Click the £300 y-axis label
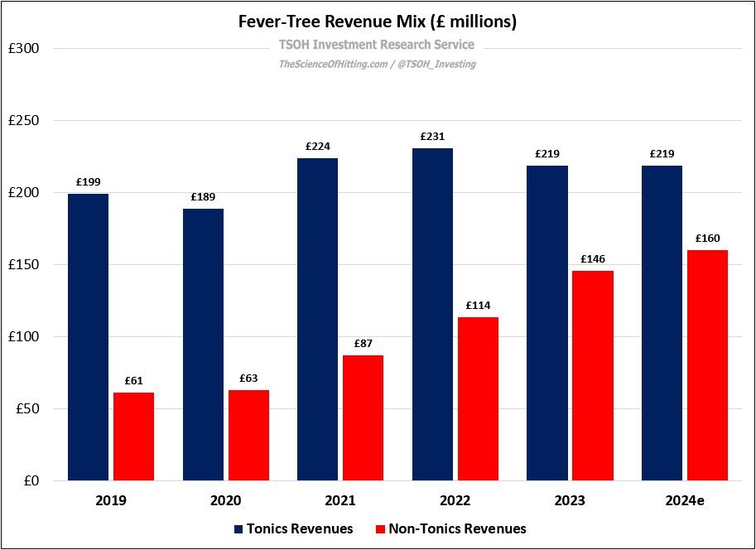Screen dimensions: 756x550 24,49
